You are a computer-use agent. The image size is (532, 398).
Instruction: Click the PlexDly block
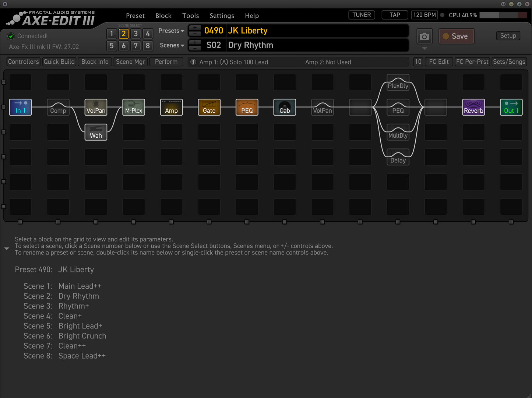pos(398,82)
